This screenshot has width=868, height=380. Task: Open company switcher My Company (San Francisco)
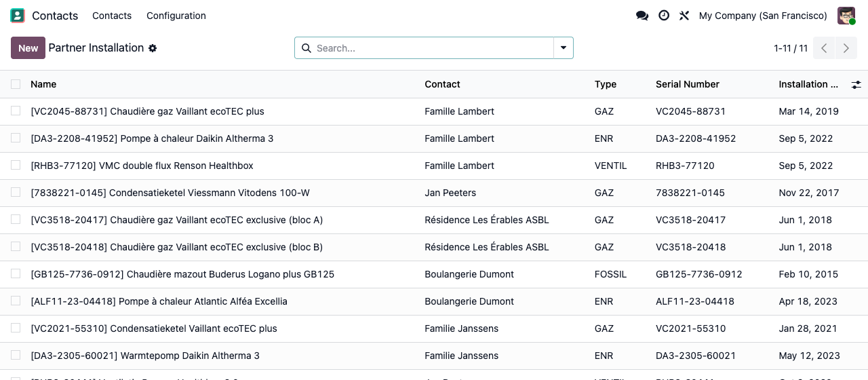(763, 16)
